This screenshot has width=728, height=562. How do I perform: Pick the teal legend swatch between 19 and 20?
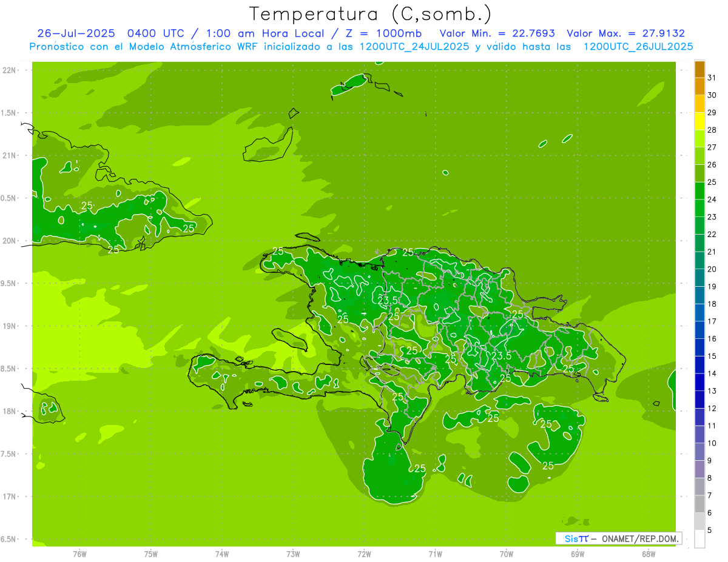[x=699, y=278]
